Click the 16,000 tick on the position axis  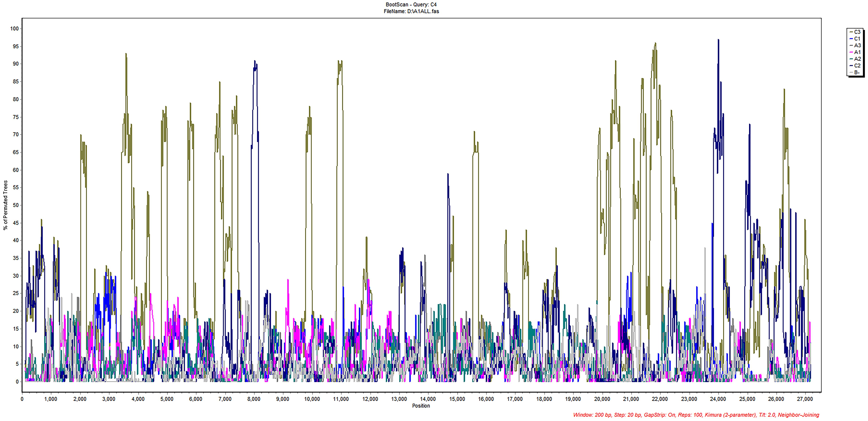point(486,399)
